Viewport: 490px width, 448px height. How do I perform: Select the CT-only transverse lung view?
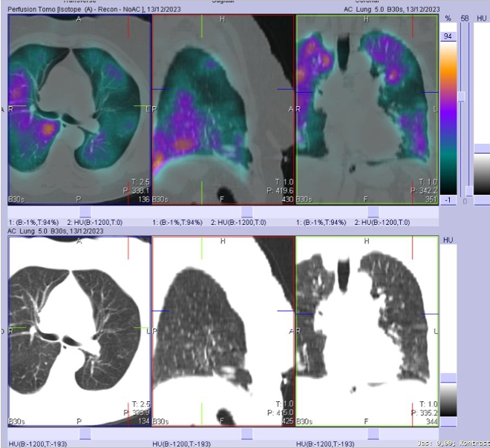(x=79, y=332)
